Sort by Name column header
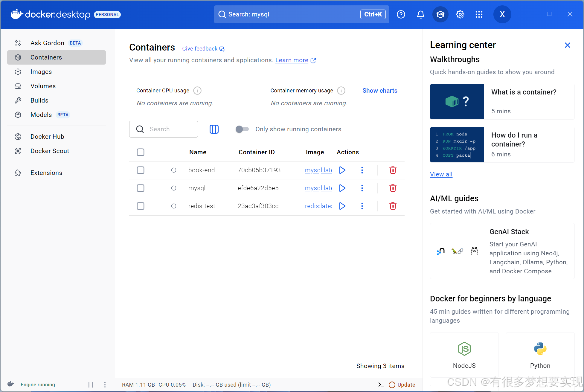Image resolution: width=584 pixels, height=392 pixels. coord(198,152)
